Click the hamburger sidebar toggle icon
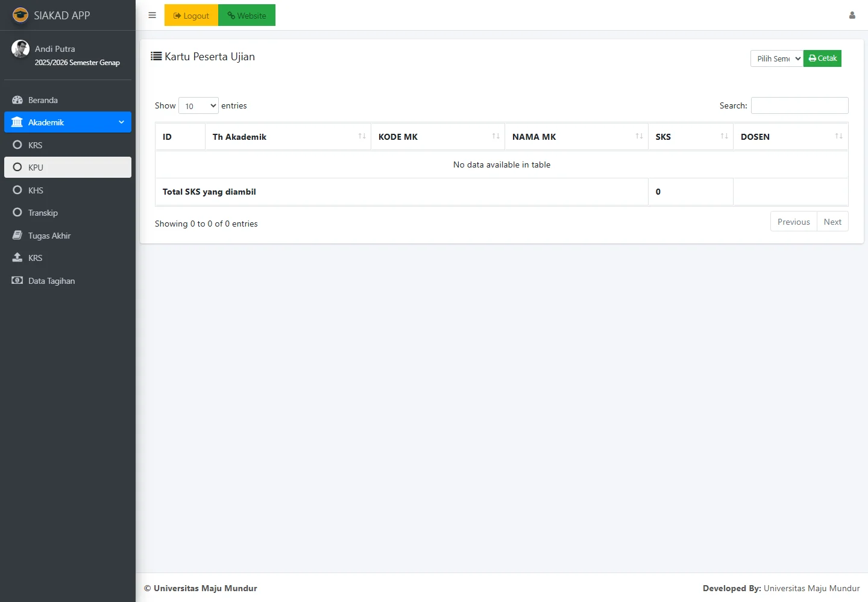Screen dimensions: 868x602 [152, 16]
